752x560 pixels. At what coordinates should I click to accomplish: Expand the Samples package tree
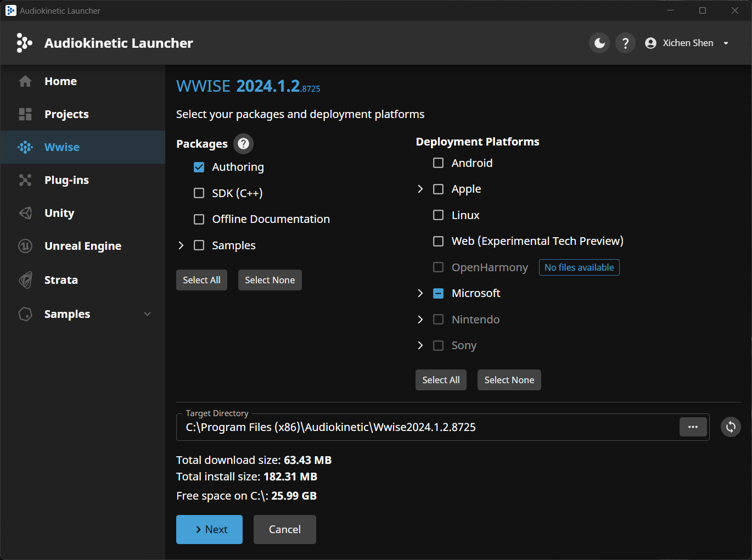[181, 245]
